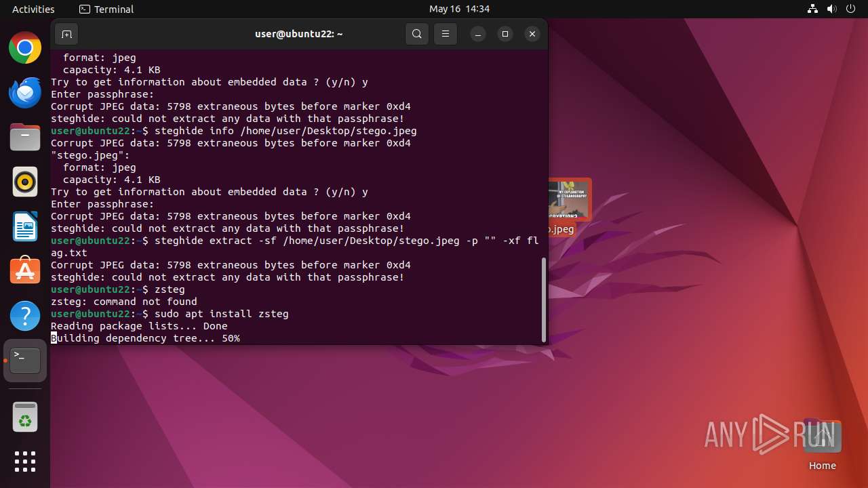
Task: Click the network status icon in top bar
Action: tap(813, 9)
